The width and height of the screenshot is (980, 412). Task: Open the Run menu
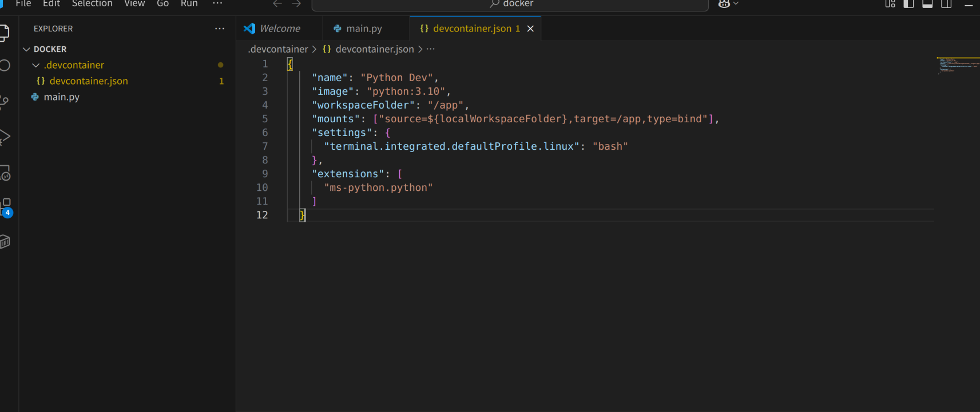pyautogui.click(x=189, y=4)
